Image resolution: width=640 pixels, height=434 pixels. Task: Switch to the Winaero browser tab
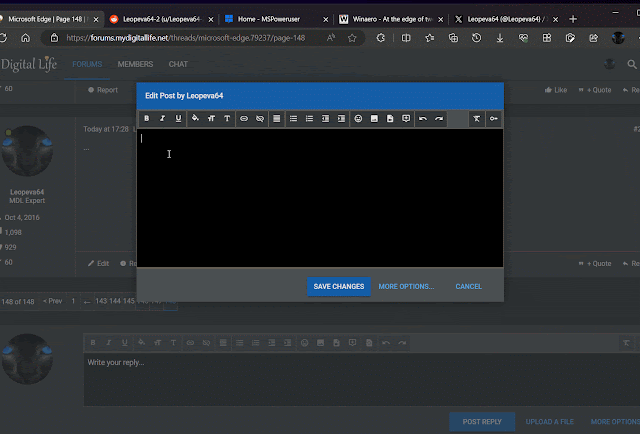pyautogui.click(x=391, y=19)
